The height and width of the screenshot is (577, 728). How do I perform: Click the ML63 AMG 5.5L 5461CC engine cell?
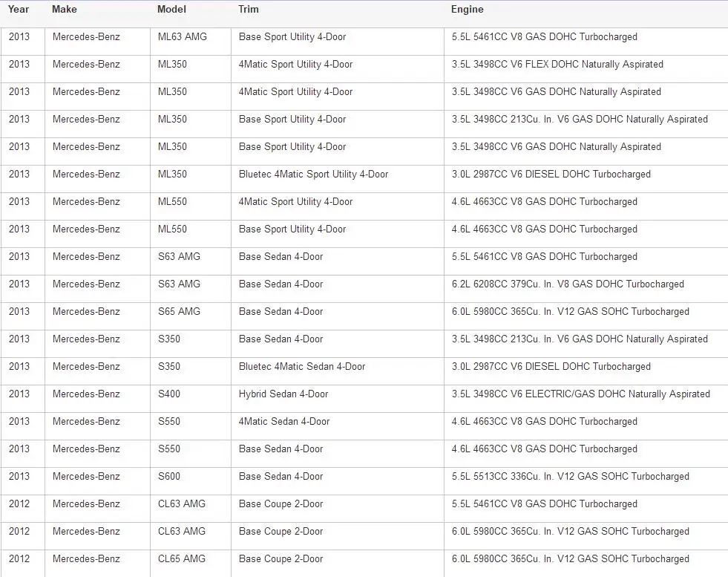pos(586,42)
